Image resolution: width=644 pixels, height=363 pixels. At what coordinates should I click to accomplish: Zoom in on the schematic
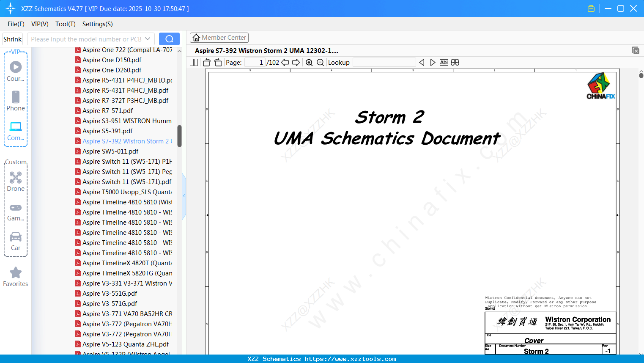pyautogui.click(x=309, y=63)
